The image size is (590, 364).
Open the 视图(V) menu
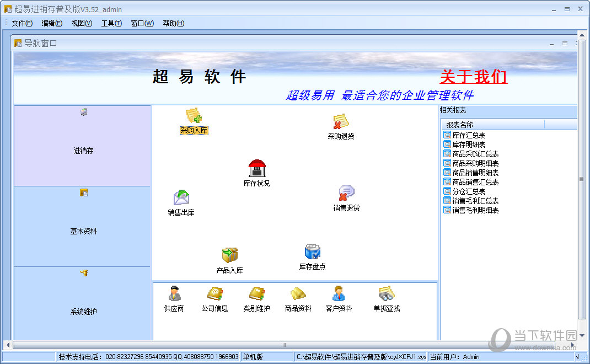[82, 23]
